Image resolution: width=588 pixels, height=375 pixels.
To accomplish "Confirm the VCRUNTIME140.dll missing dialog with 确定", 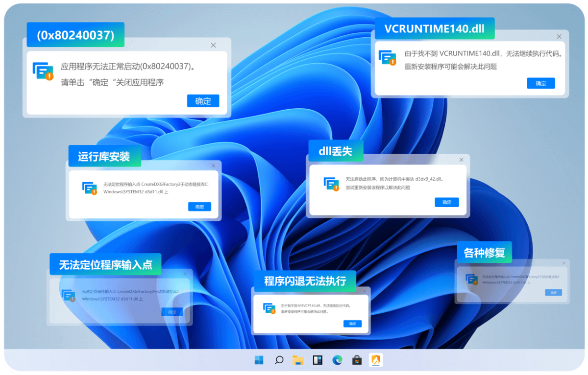I will click(x=540, y=83).
